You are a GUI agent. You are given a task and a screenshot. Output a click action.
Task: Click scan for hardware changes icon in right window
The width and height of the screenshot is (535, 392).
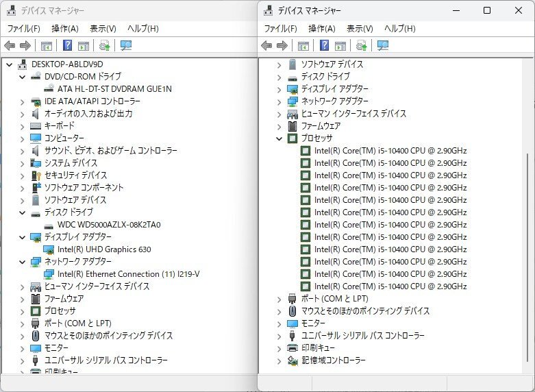point(361,46)
